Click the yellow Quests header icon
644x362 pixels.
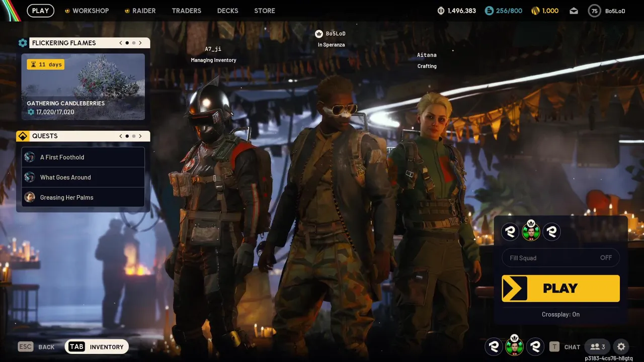pyautogui.click(x=23, y=136)
